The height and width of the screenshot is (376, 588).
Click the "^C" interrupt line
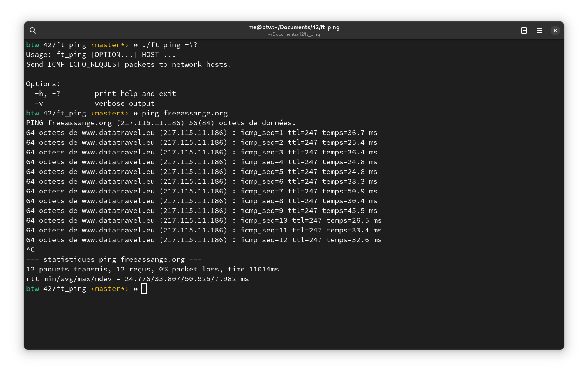click(30, 250)
